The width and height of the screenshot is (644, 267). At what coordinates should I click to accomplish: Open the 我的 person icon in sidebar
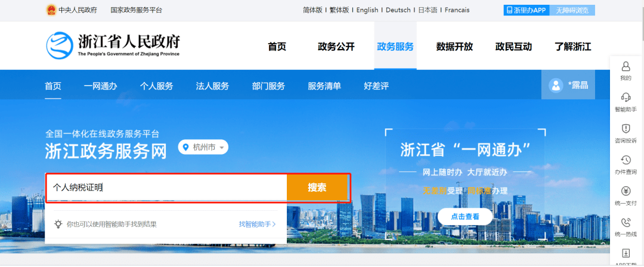pos(626,66)
